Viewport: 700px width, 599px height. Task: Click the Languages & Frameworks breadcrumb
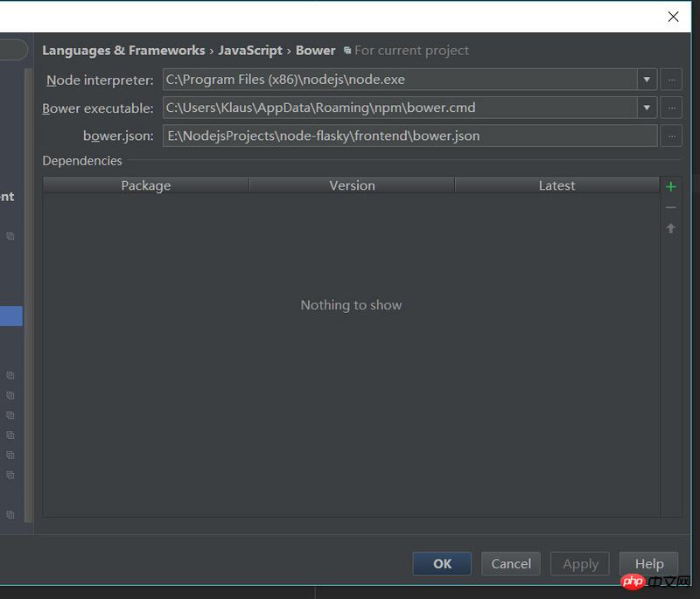pos(123,51)
